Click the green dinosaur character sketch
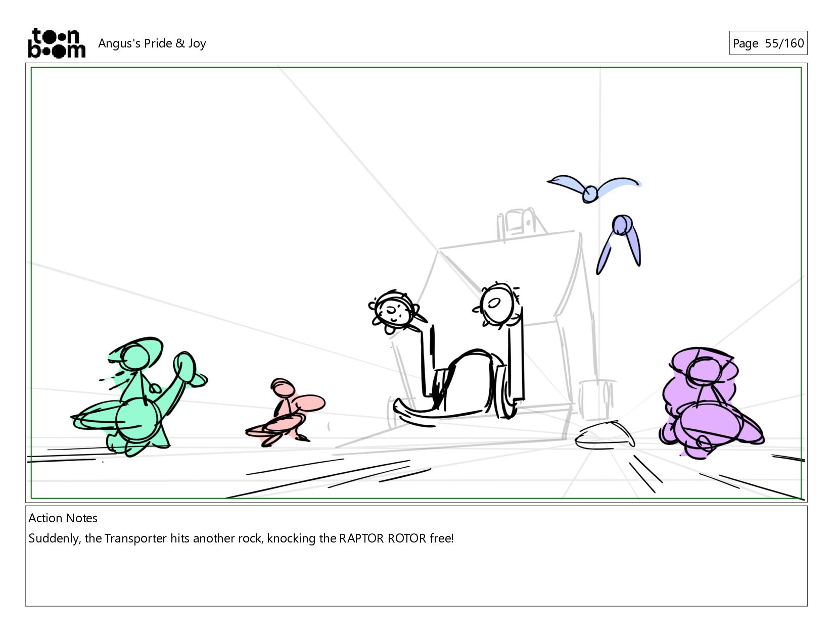834x644 pixels. [x=138, y=398]
